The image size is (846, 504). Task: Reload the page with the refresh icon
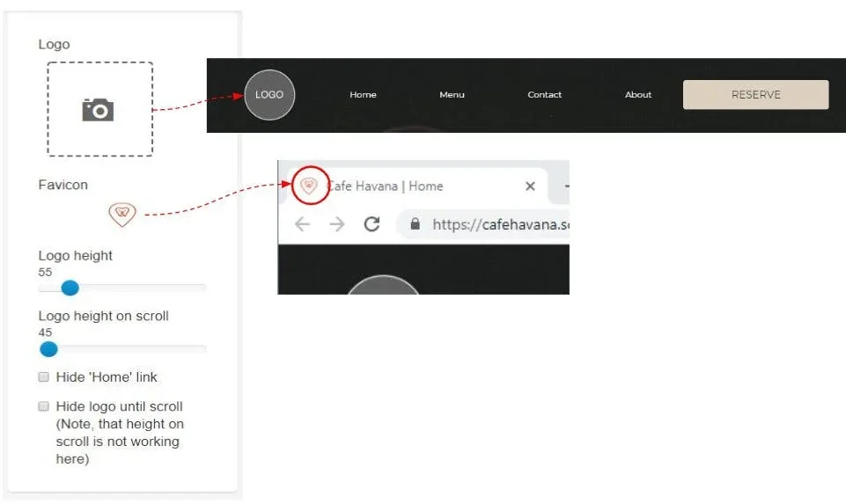(x=372, y=223)
